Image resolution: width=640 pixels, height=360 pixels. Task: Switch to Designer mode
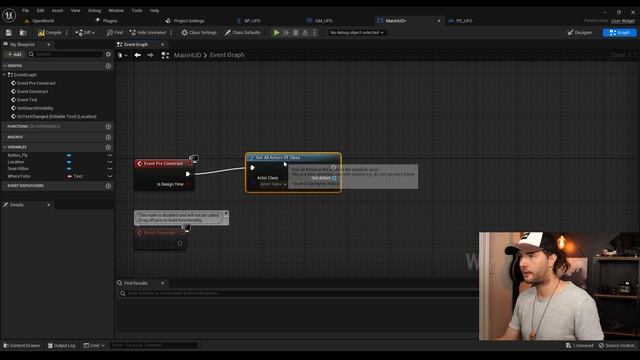coord(580,33)
